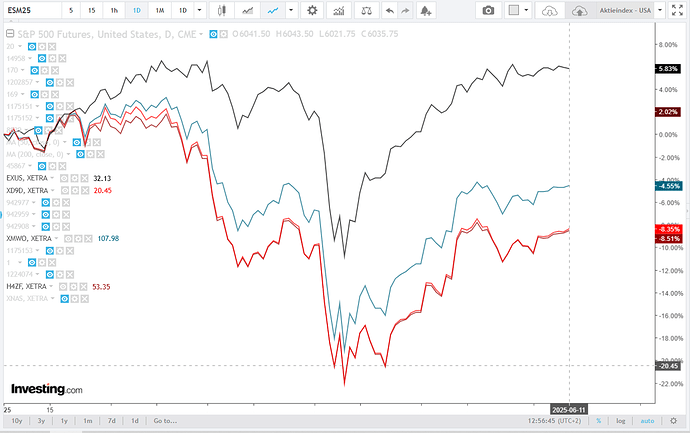Collapse the legend with the minus box
The width and height of the screenshot is (690, 433).
[x=10, y=33]
